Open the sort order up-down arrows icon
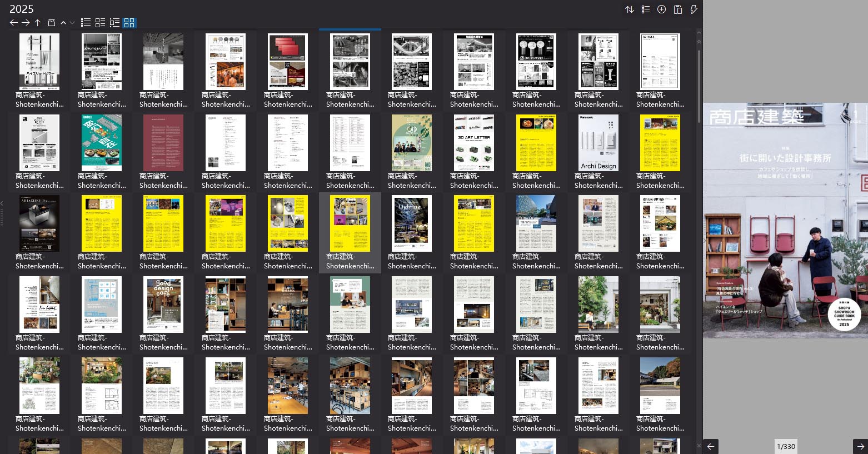 (630, 9)
